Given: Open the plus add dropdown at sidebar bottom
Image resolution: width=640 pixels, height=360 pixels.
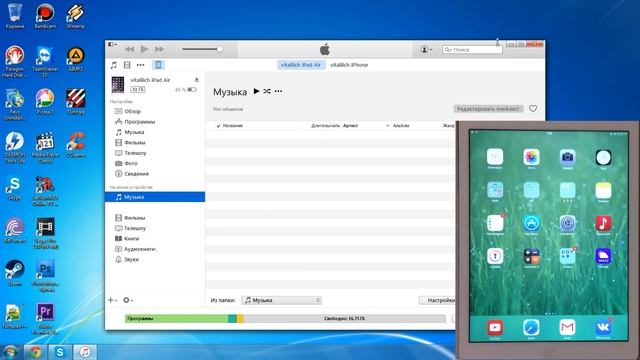Looking at the screenshot, I should tap(112, 300).
